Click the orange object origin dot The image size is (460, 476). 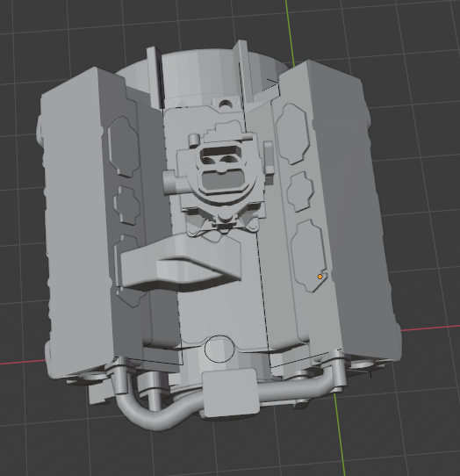tap(320, 277)
